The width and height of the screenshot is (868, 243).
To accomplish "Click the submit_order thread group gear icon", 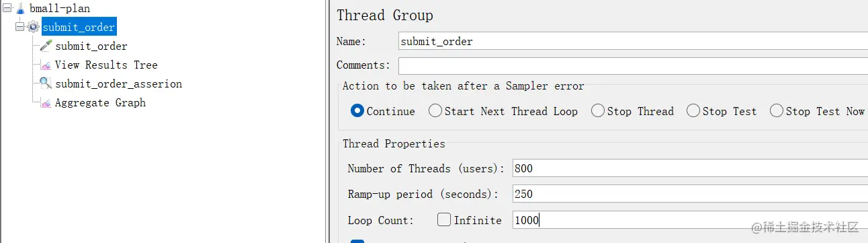I will pos(33,28).
